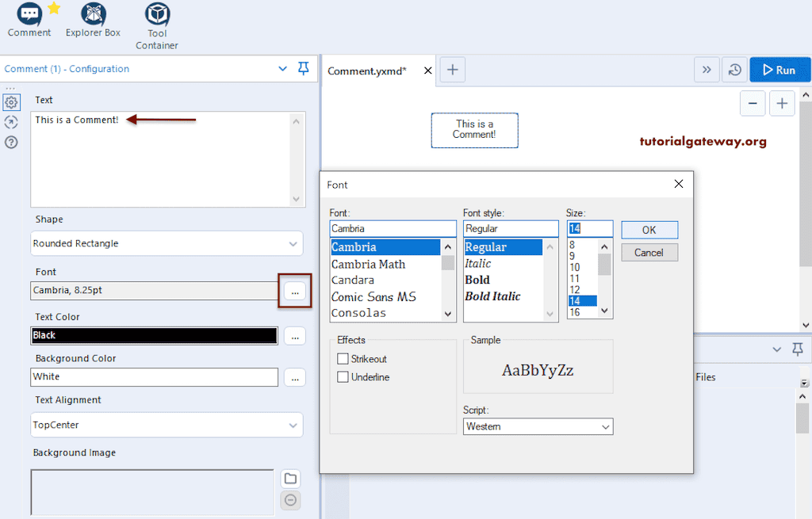Open the Script dropdown showing Western
812x519 pixels.
coord(538,426)
